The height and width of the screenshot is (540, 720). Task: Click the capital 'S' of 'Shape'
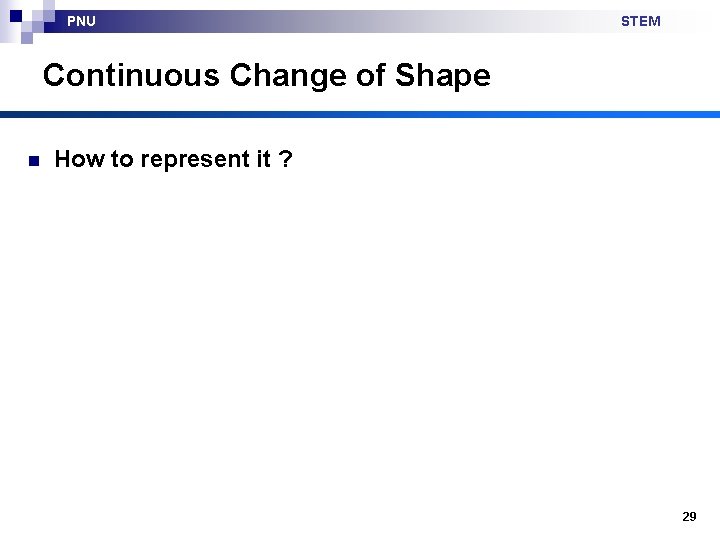coord(407,76)
